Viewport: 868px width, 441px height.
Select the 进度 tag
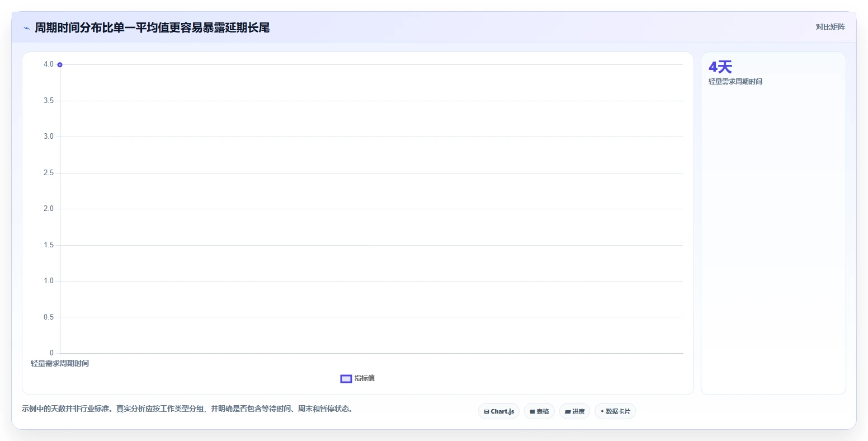coord(574,411)
